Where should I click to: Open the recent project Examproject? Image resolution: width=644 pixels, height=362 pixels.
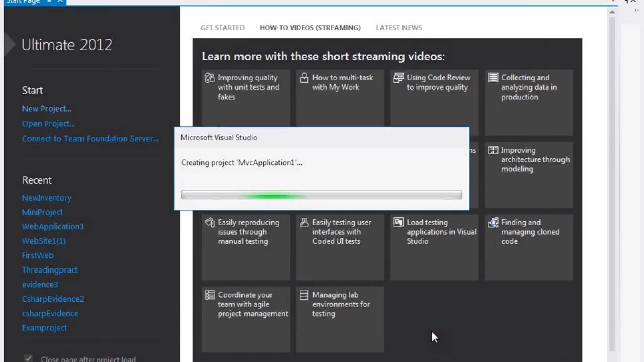(44, 328)
